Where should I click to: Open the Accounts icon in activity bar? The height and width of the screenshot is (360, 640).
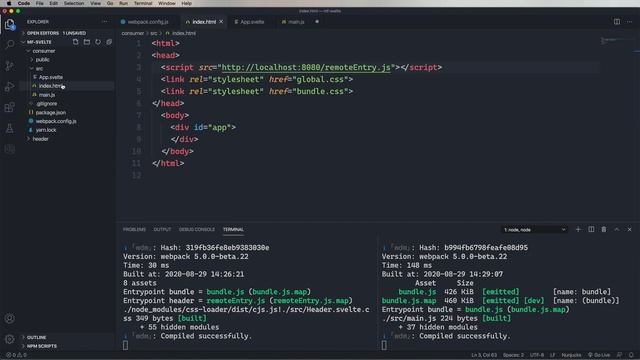point(10,318)
